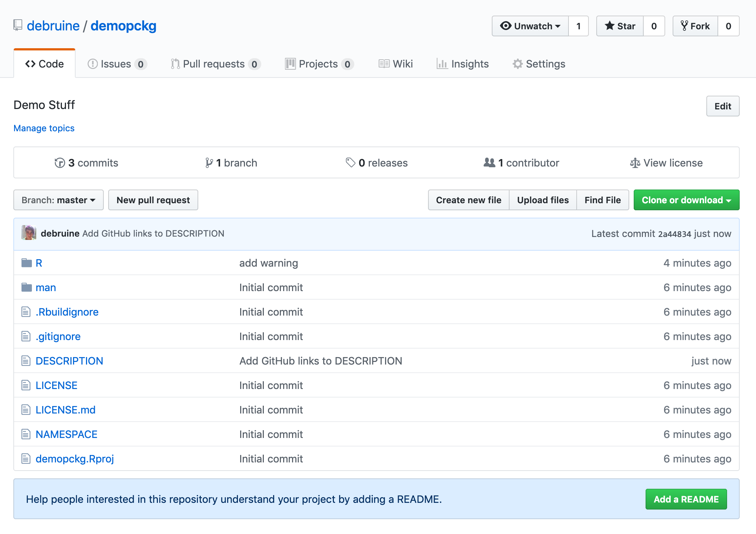This screenshot has width=756, height=534.
Task: Open commit message in the latest commit bar
Action: point(153,233)
